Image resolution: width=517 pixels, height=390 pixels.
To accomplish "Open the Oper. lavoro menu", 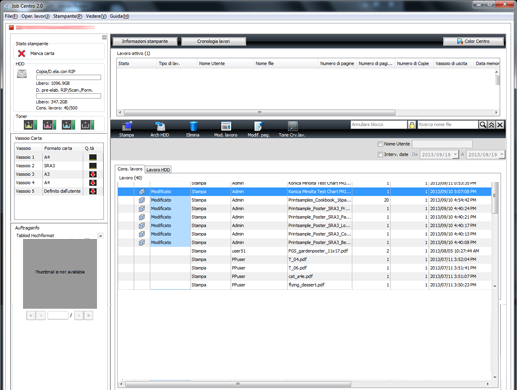I will coord(35,16).
